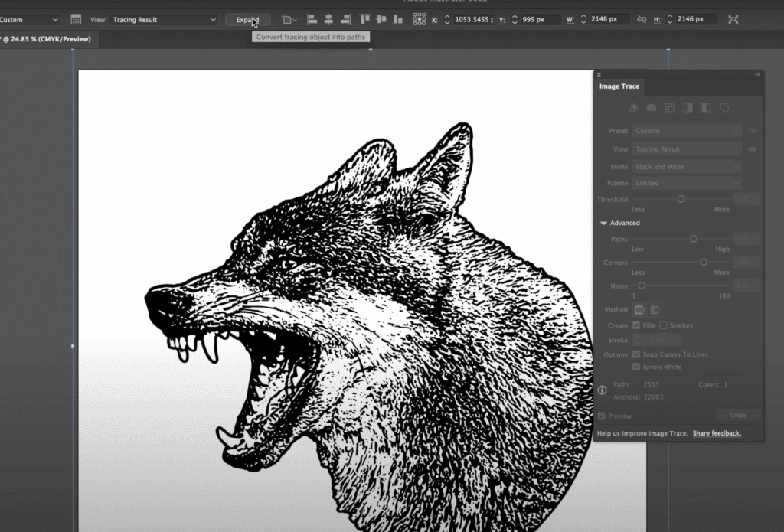
Task: Click the Paths slider handle
Action: point(694,239)
